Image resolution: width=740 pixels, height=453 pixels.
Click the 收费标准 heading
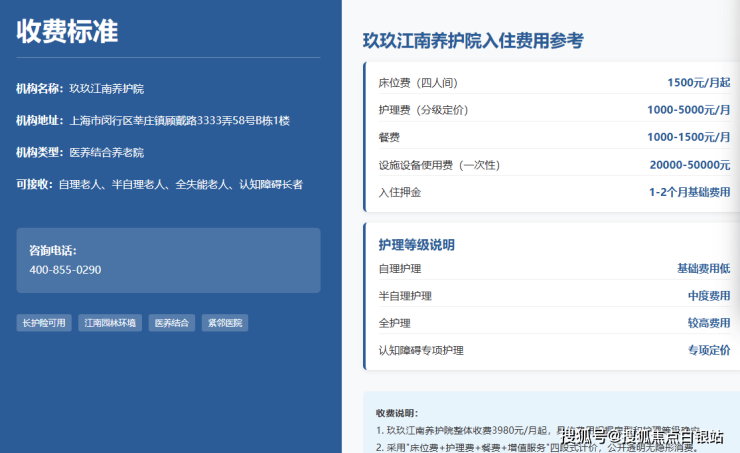[67, 32]
